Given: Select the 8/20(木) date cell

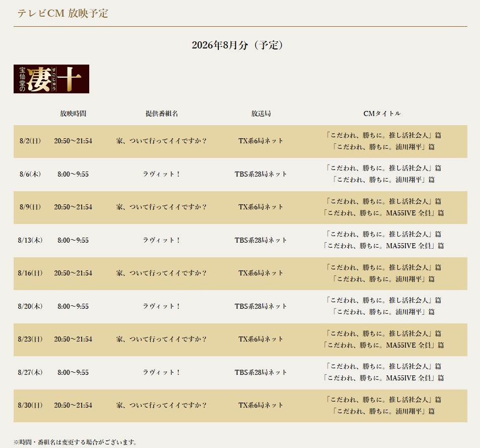Looking at the screenshot, I should (30, 306).
